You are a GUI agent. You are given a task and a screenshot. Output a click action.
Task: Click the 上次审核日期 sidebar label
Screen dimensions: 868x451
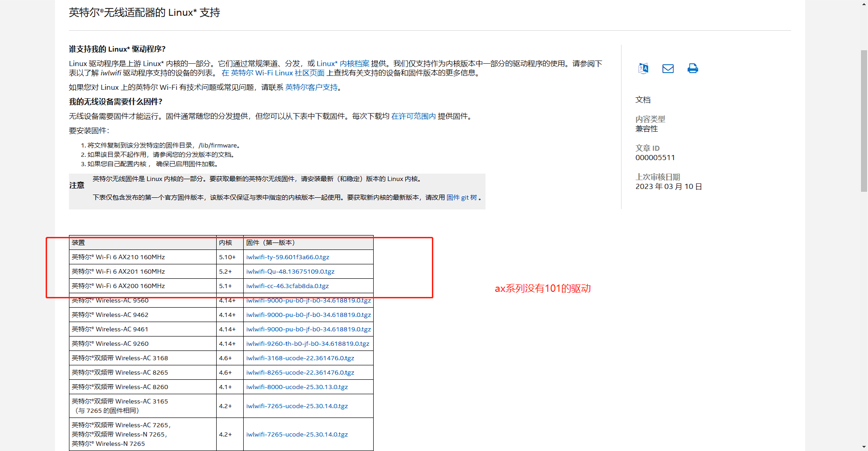(x=658, y=177)
